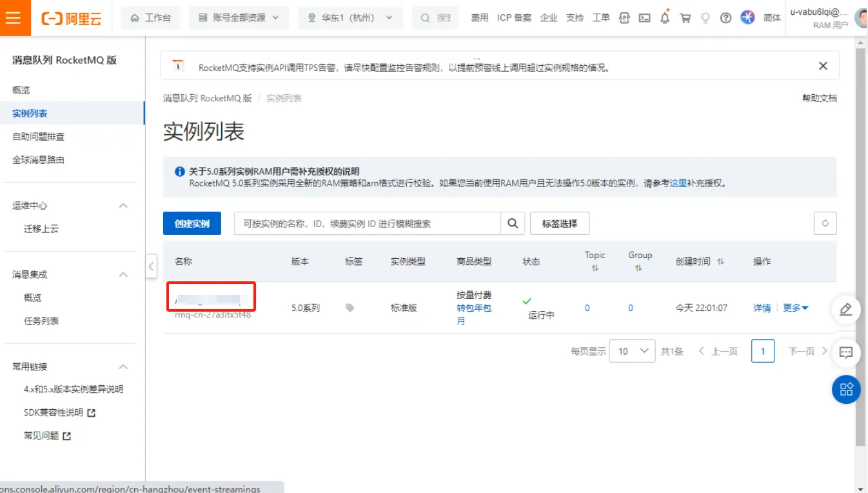868x493 pixels.
Task: Open the 费用 menu
Action: click(480, 18)
